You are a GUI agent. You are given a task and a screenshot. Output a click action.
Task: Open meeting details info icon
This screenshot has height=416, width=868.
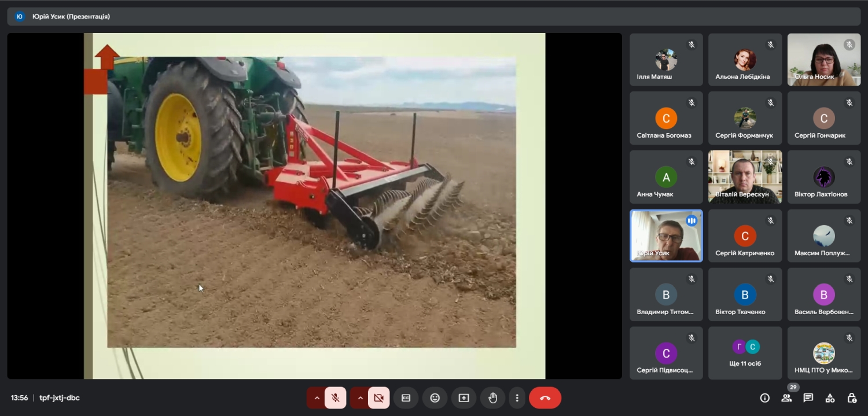[x=765, y=398]
